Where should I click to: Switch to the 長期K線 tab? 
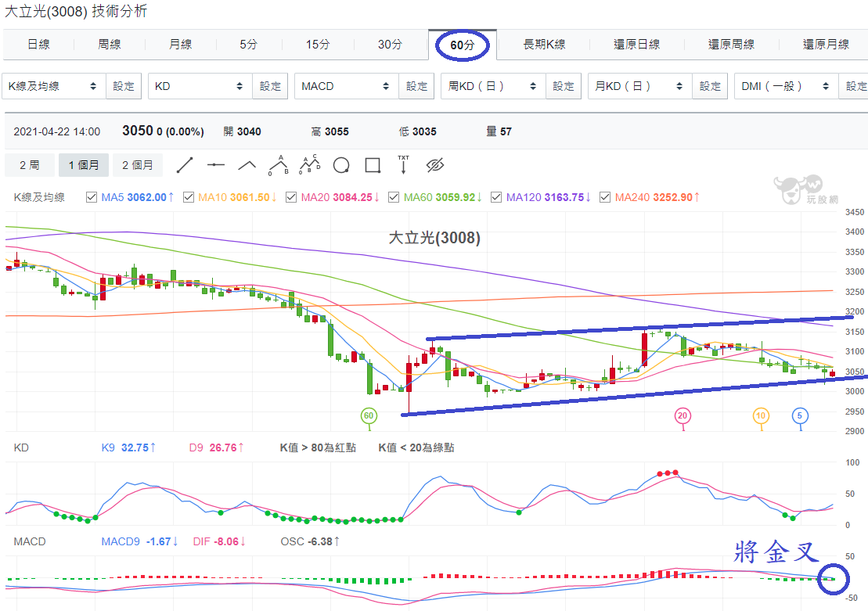pos(544,45)
